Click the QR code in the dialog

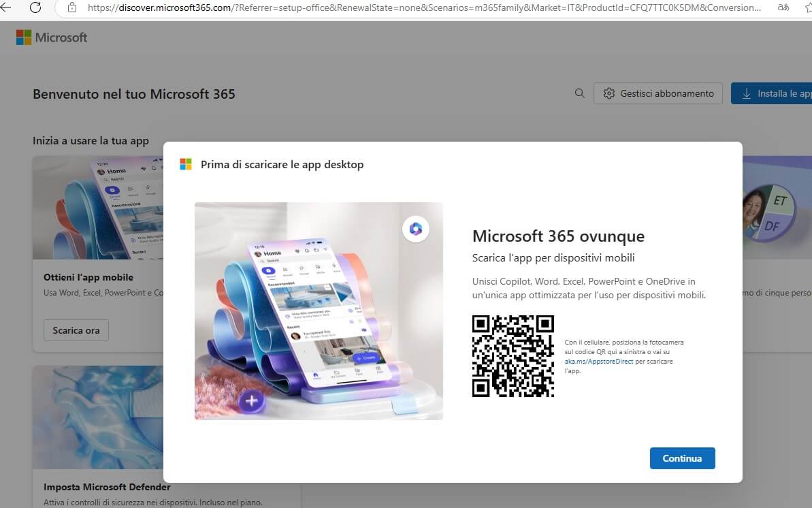tap(513, 356)
